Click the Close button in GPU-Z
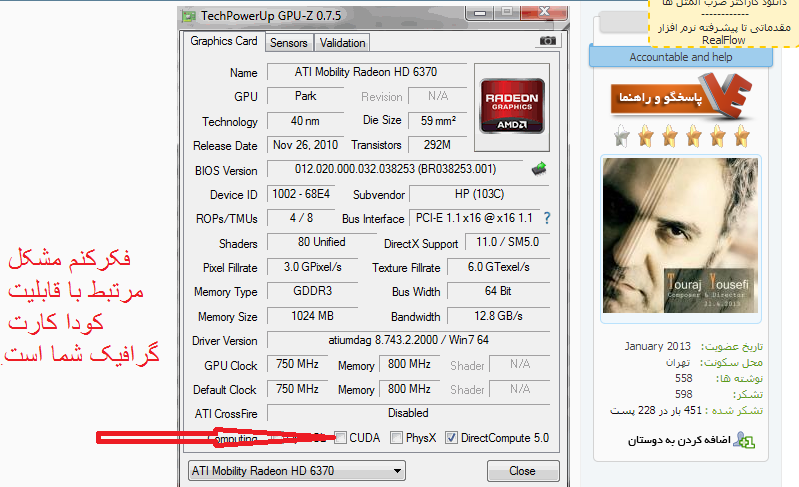 523,471
